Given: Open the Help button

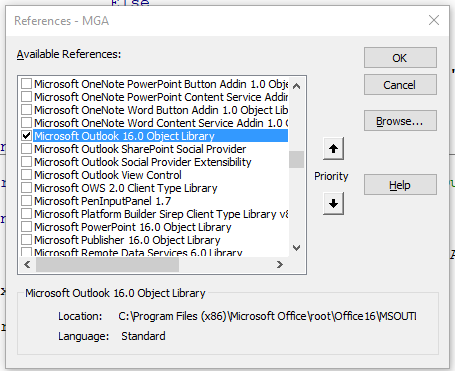Looking at the screenshot, I should [x=400, y=185].
